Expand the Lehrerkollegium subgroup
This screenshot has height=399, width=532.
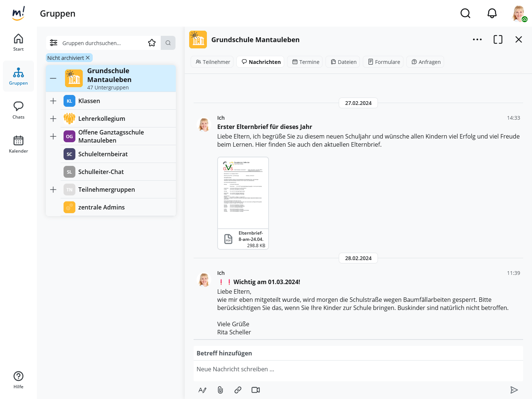click(x=53, y=119)
